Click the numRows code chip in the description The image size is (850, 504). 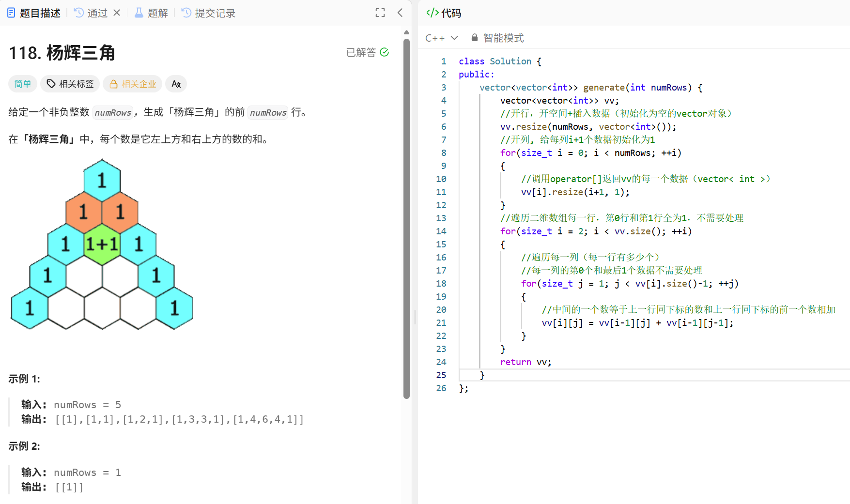coord(113,112)
